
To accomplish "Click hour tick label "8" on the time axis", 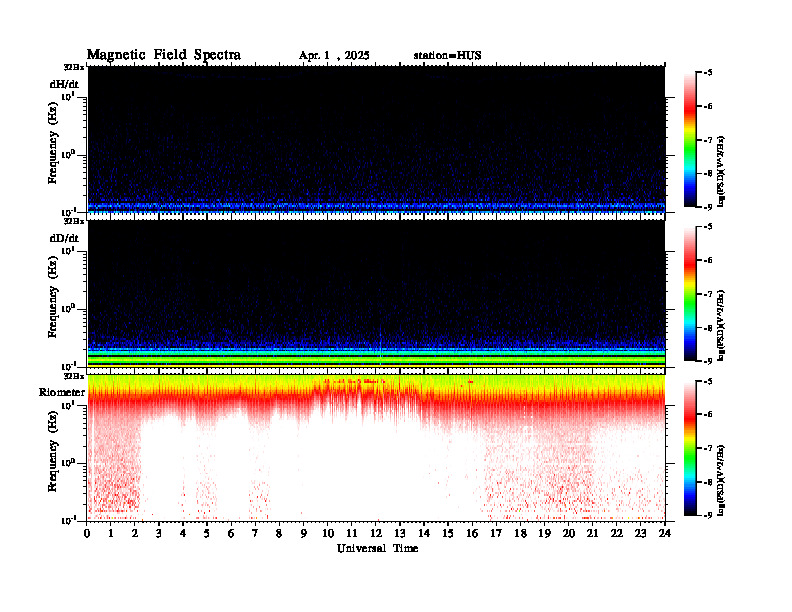I will (x=279, y=534).
